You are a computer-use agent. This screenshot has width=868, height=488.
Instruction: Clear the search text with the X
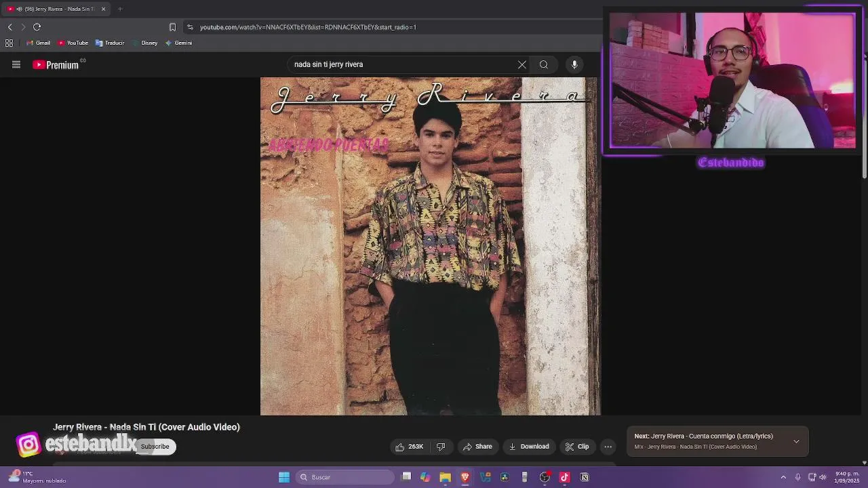click(x=522, y=64)
